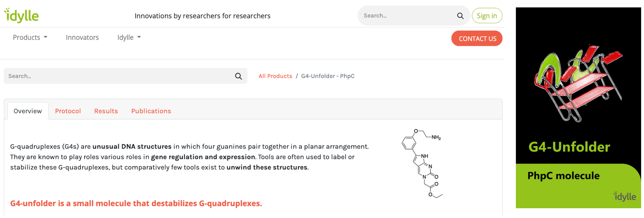Expand the Products dropdown menu
Screen dimensions: 644x218
pos(30,37)
